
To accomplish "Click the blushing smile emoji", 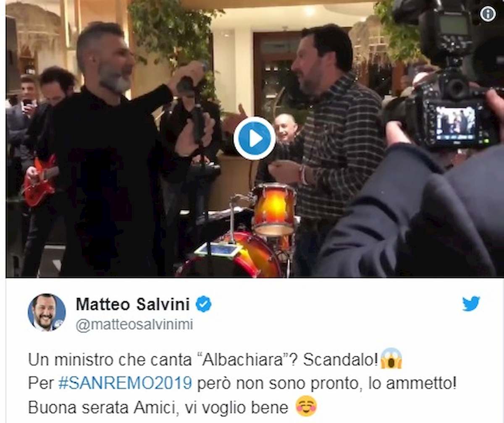I will pos(306,406).
